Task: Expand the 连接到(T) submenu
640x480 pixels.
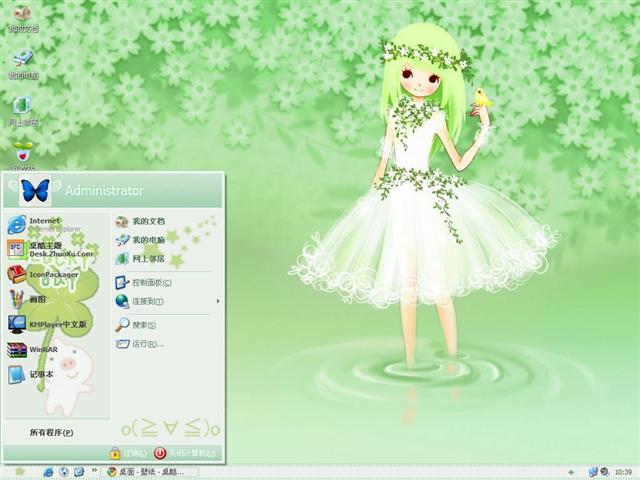Action: coord(147,301)
